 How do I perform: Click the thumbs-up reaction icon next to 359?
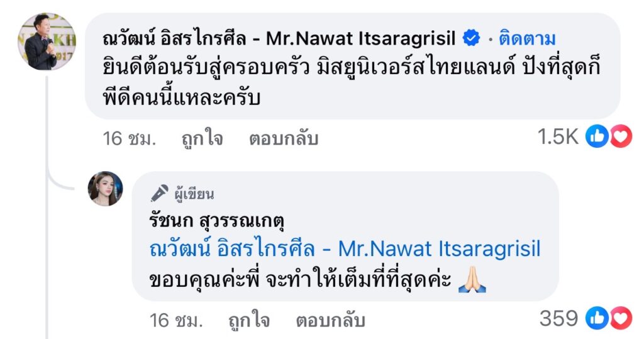point(596,319)
